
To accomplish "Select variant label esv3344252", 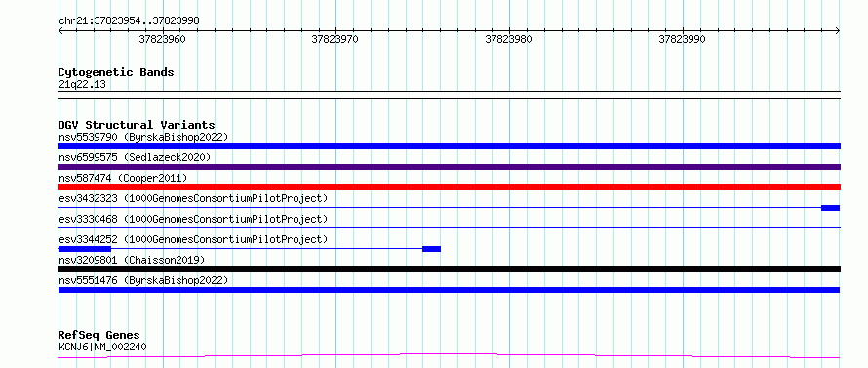I will (x=193, y=239).
